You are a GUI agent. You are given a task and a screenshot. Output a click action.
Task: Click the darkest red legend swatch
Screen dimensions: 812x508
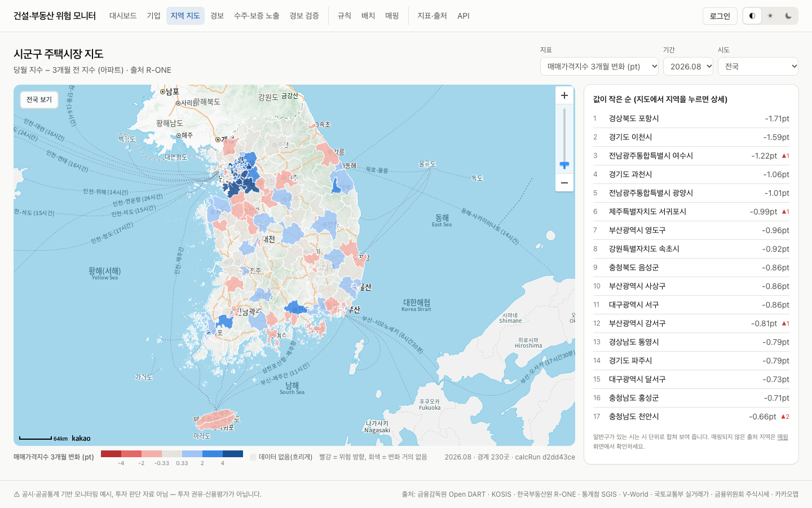point(111,454)
